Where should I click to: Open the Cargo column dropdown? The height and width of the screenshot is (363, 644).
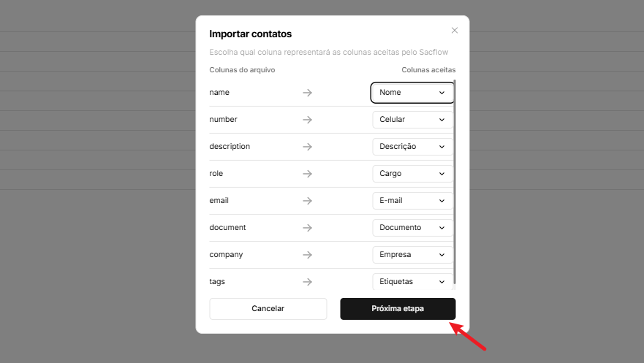pyautogui.click(x=412, y=174)
